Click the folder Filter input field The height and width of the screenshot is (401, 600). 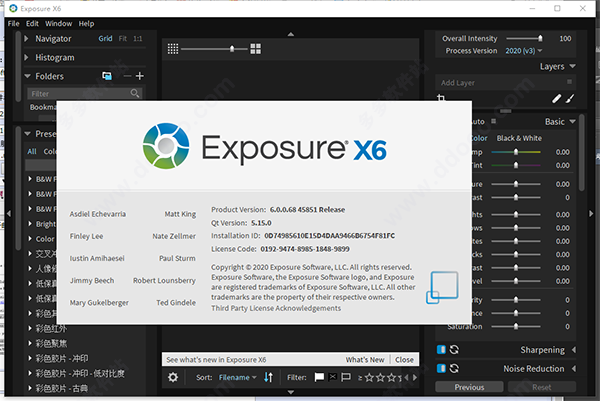[85, 93]
